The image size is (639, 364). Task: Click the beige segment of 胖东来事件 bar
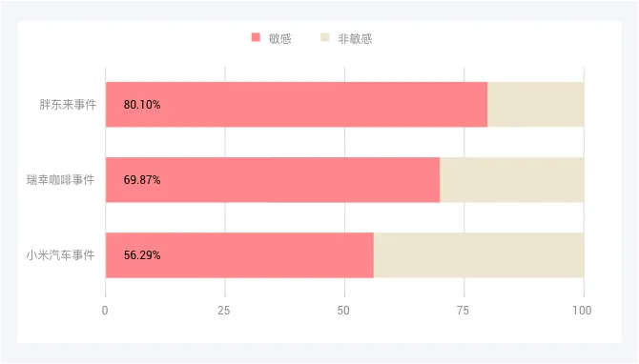click(x=535, y=104)
